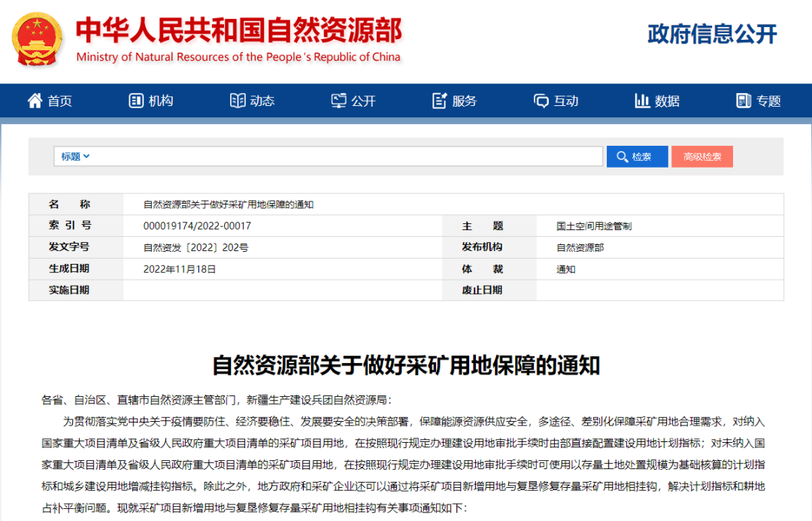The width and height of the screenshot is (812, 521).
Task: Click the 服务 edit-note service icon
Action: [440, 101]
